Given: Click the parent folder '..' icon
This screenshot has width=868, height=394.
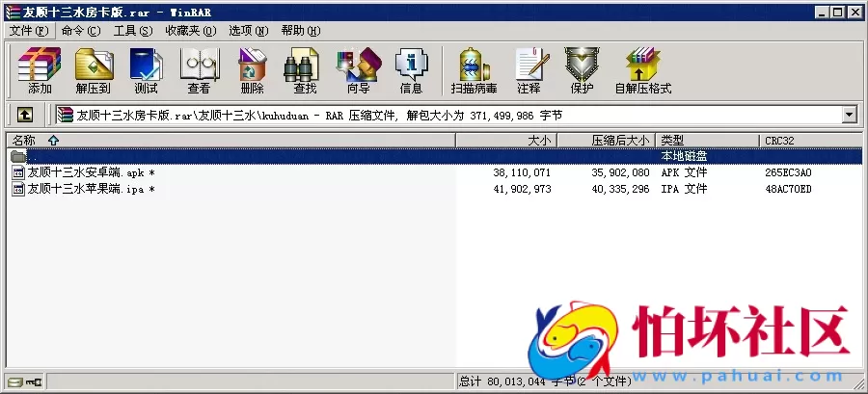Looking at the screenshot, I should [x=18, y=156].
